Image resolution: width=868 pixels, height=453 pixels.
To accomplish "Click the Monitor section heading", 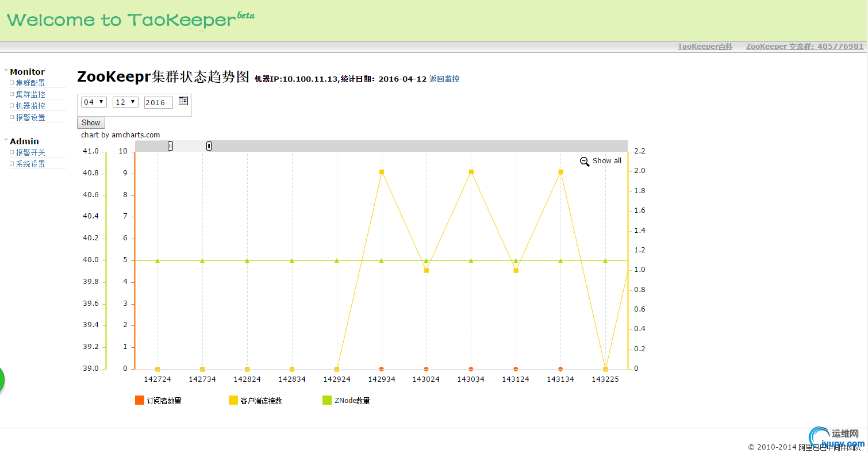I will pos(27,72).
